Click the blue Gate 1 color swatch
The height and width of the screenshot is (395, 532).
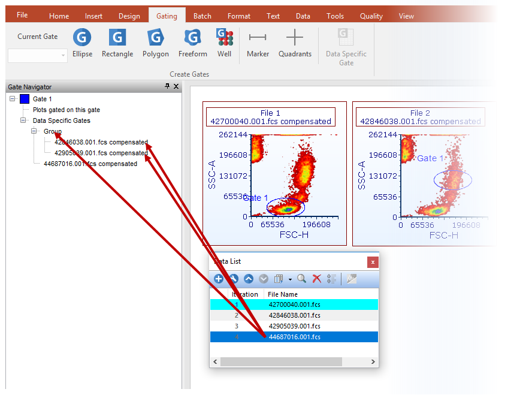click(x=25, y=99)
